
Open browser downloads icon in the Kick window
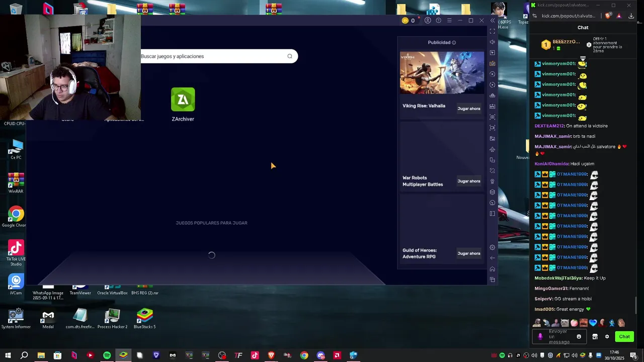pyautogui.click(x=631, y=16)
